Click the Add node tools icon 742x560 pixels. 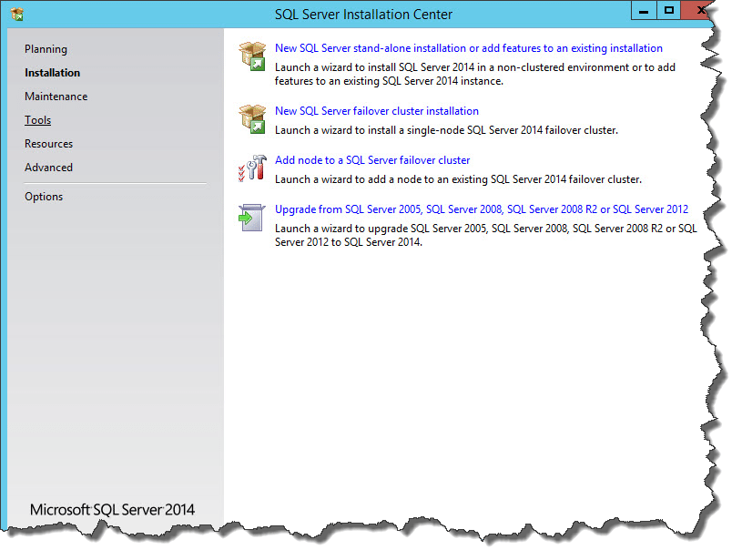(251, 168)
